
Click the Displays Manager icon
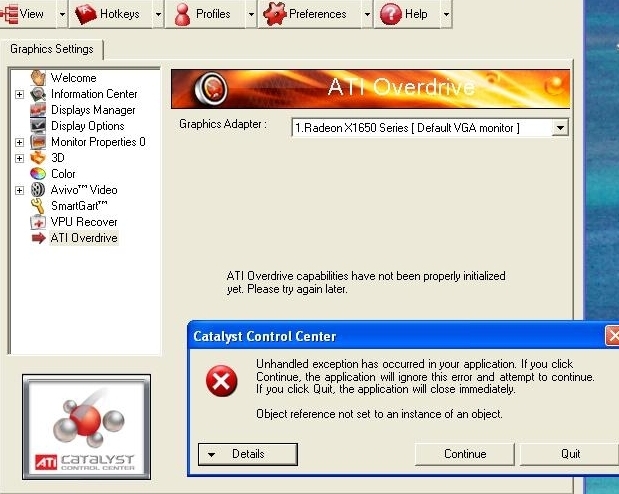pos(38,110)
